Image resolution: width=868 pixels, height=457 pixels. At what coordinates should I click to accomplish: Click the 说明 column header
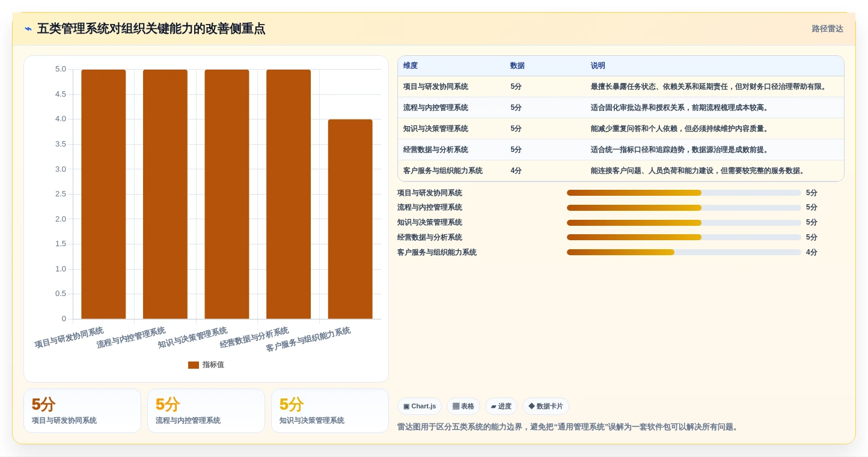click(x=598, y=66)
